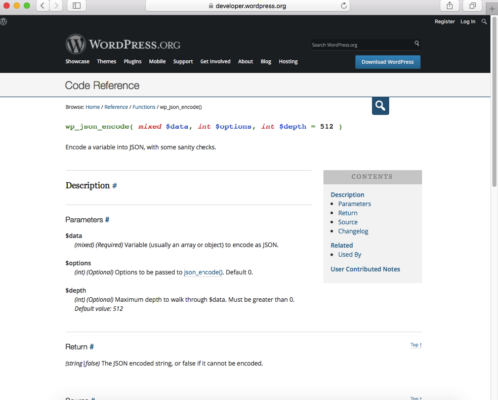Click the Log In link
Screen dimensions: 498x400
pyautogui.click(x=468, y=22)
